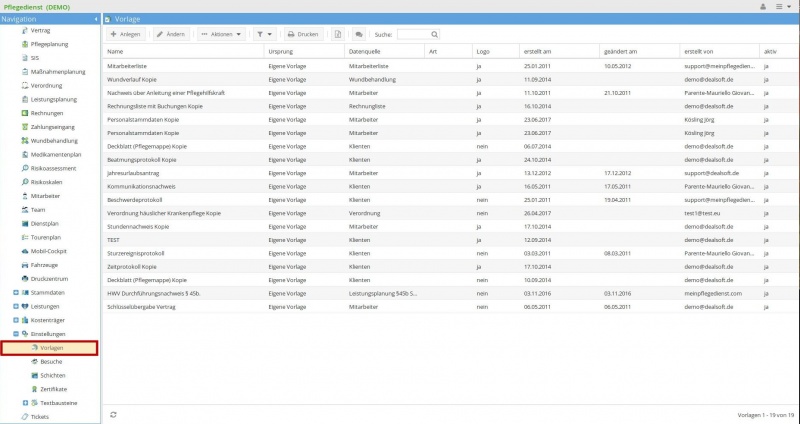Sort by the erstellt am column header
This screenshot has width=800, height=424.
(x=560, y=52)
